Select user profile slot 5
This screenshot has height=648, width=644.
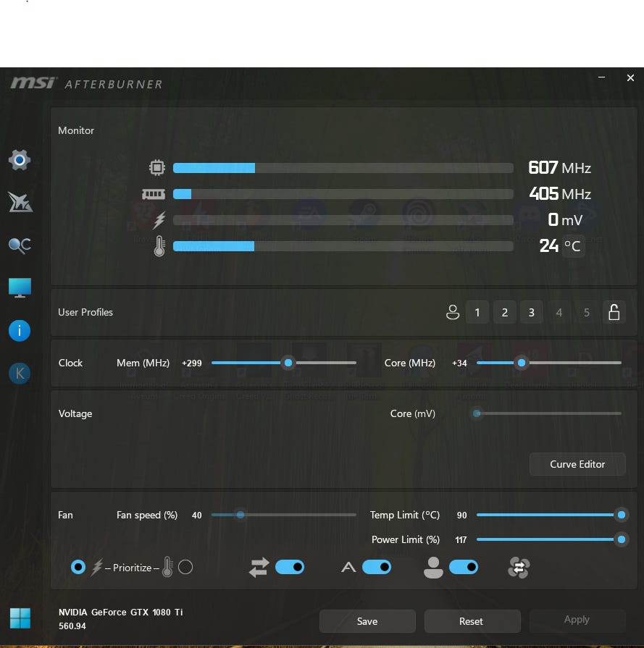click(x=587, y=313)
